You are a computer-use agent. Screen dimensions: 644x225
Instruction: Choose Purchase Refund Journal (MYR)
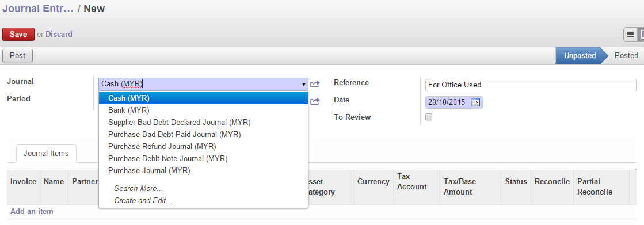click(203, 146)
